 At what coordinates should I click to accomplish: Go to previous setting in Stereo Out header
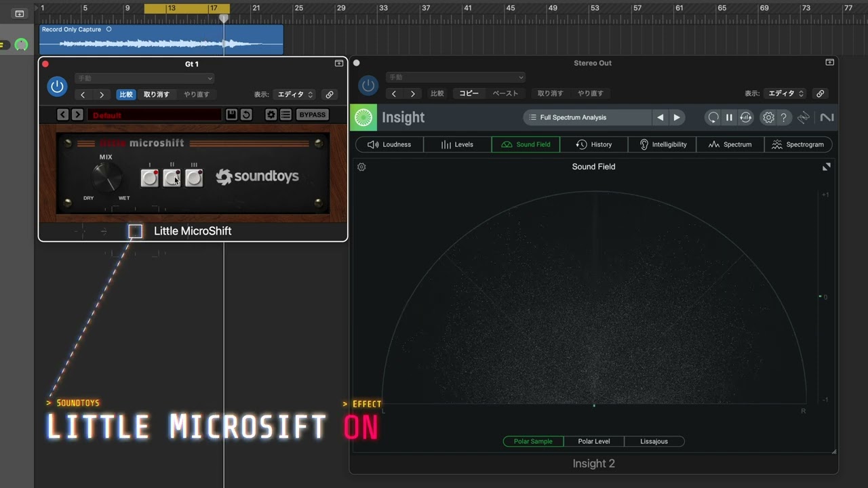pyautogui.click(x=394, y=94)
